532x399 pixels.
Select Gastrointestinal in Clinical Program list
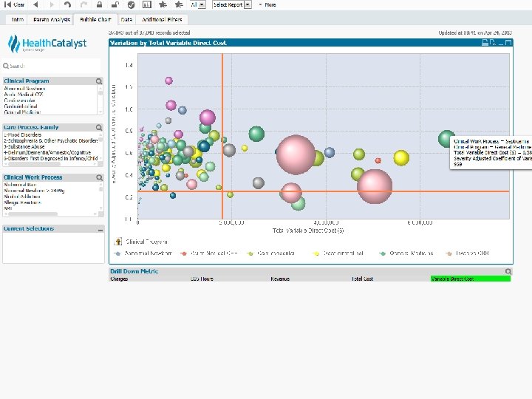pyautogui.click(x=50, y=106)
